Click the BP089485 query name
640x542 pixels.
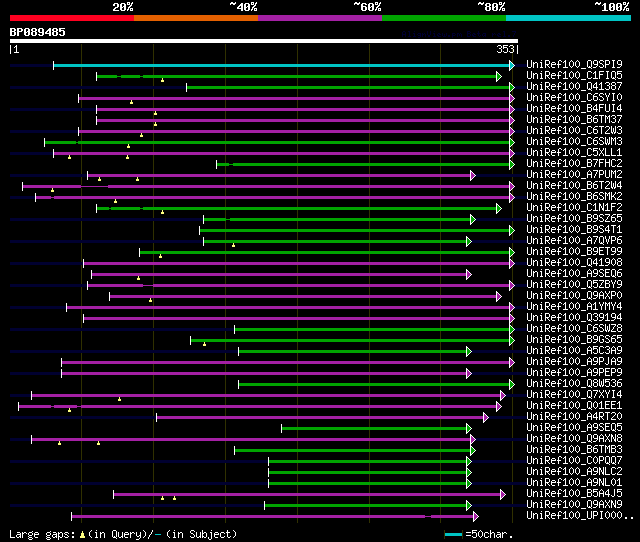38,32
